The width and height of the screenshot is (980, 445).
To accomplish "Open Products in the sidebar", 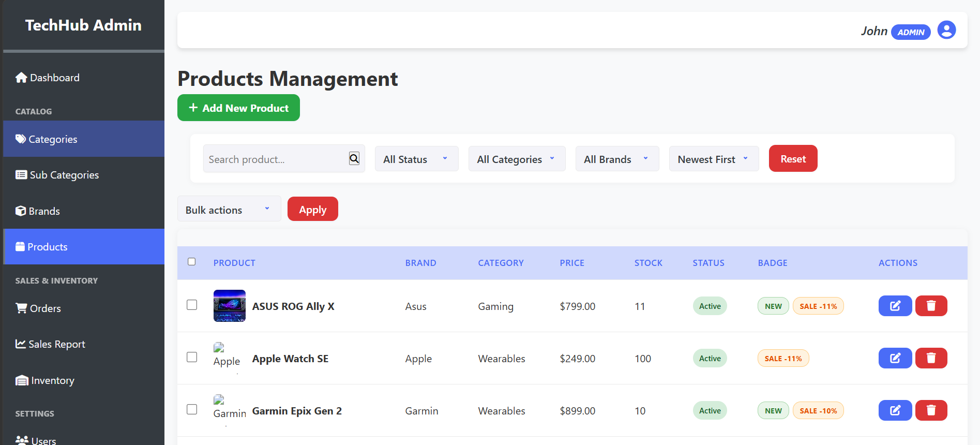I will click(x=84, y=246).
